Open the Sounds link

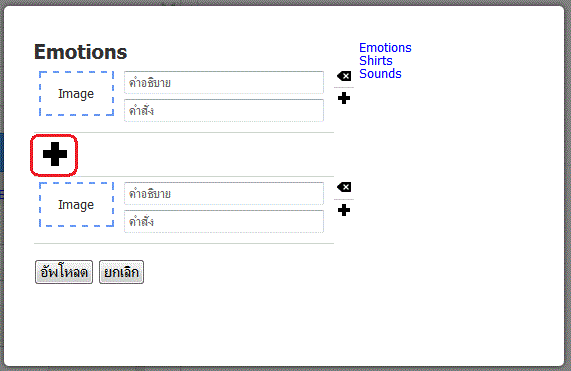click(380, 74)
